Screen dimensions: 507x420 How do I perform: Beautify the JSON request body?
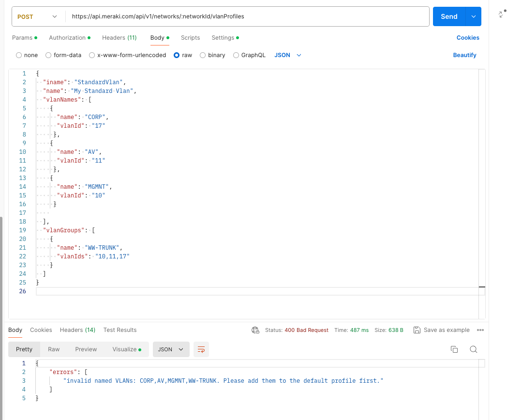(464, 55)
